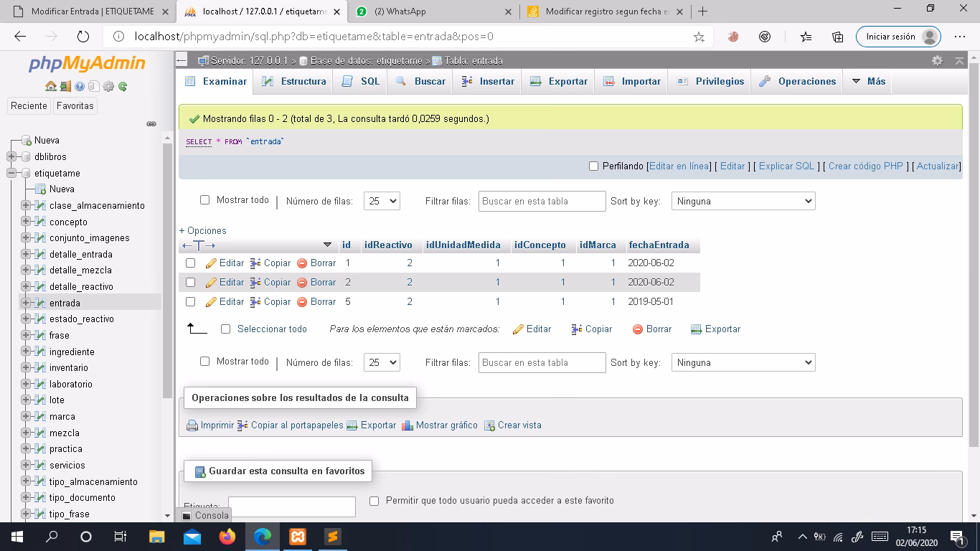This screenshot has height=551, width=980.
Task: Click the Etiqueta input field
Action: click(x=292, y=507)
